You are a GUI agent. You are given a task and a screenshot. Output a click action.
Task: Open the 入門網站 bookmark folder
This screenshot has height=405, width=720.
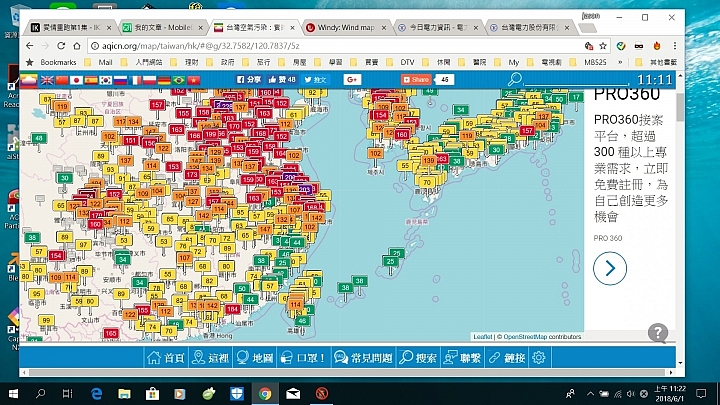(143, 62)
